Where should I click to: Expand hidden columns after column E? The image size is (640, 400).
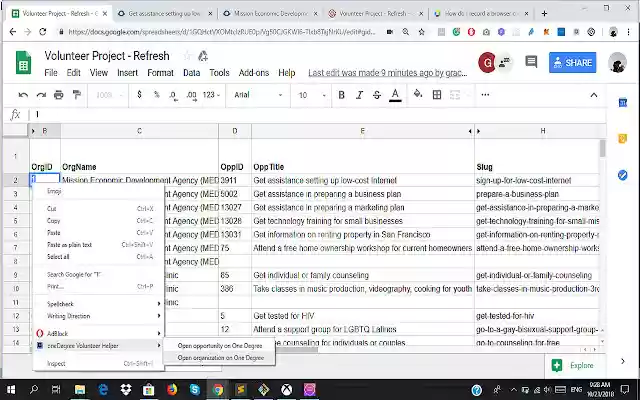[470, 131]
